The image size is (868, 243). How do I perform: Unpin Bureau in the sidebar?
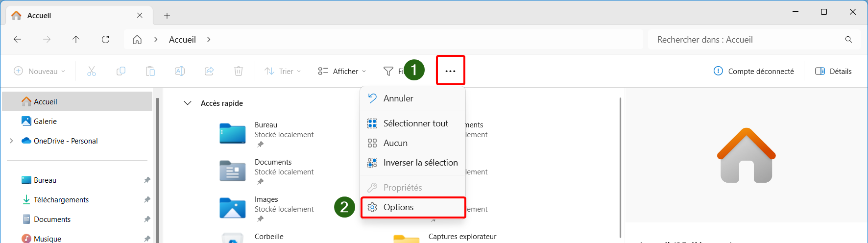[x=147, y=180]
